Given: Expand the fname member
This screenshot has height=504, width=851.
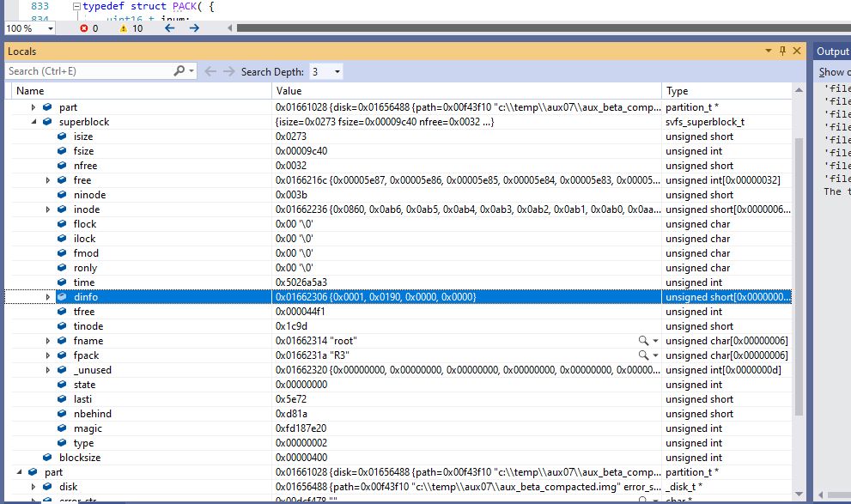Looking at the screenshot, I should pyautogui.click(x=48, y=341).
